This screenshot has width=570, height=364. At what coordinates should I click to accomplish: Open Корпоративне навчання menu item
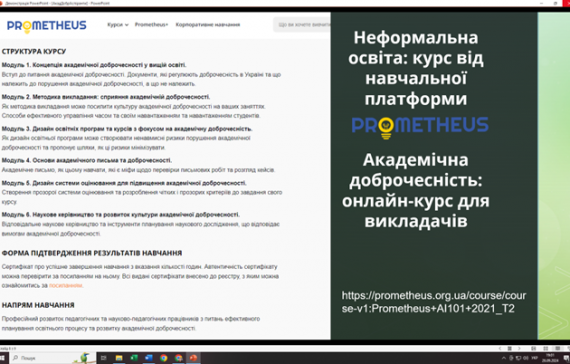click(208, 25)
